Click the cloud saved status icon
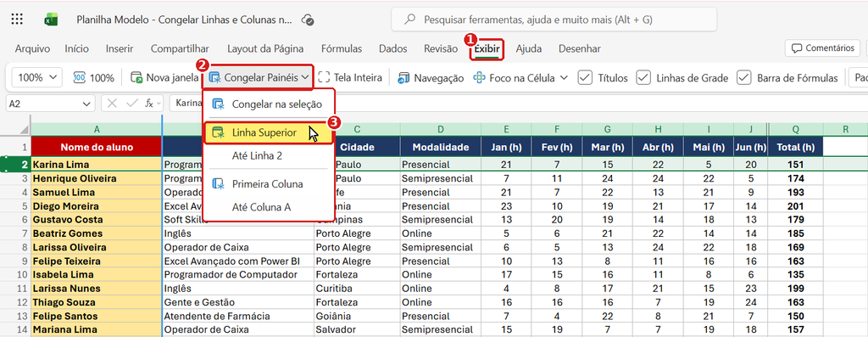Viewport: 868px width, 337px height. [x=308, y=20]
